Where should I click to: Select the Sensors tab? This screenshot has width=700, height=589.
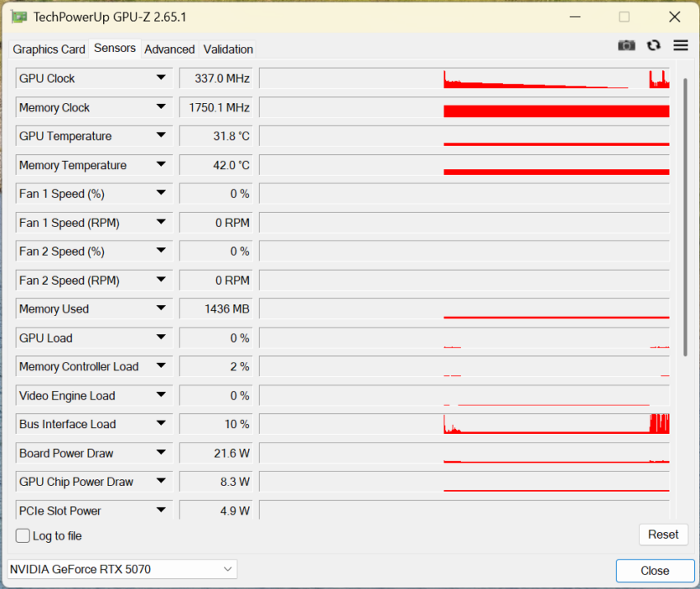(115, 49)
